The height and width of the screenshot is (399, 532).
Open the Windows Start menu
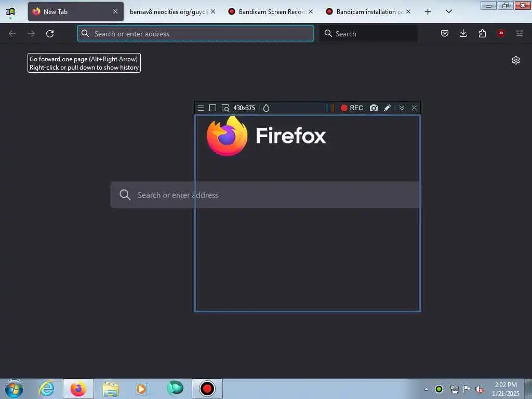(x=14, y=389)
